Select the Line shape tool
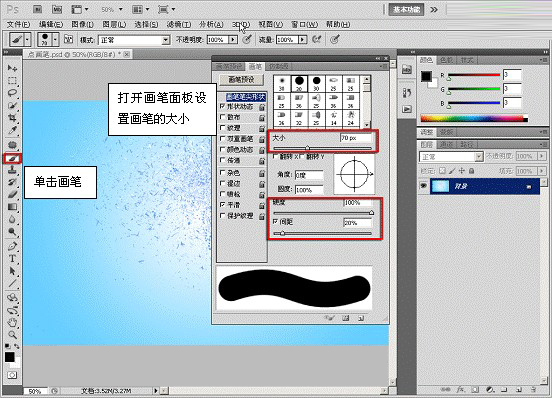The image size is (552, 398). pos(12,283)
